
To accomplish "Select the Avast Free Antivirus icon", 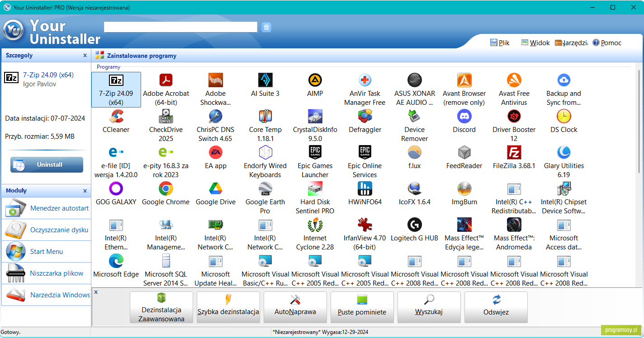I will pos(514,80).
